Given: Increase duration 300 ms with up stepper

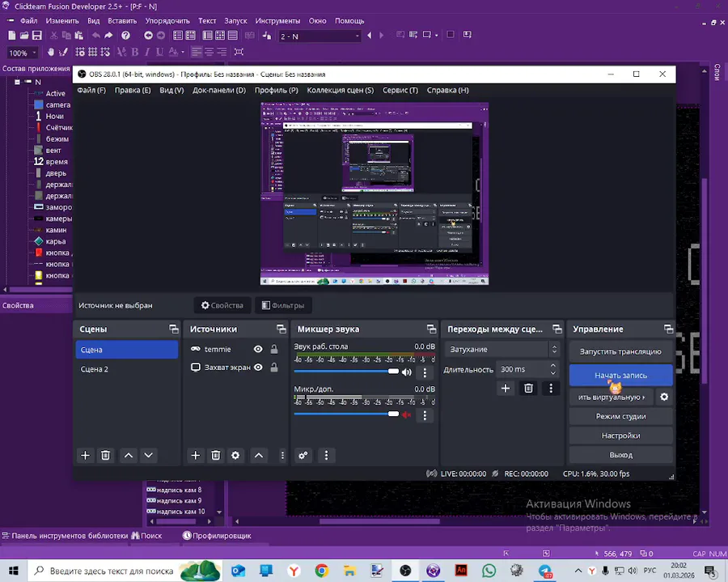Looking at the screenshot, I should [553, 366].
